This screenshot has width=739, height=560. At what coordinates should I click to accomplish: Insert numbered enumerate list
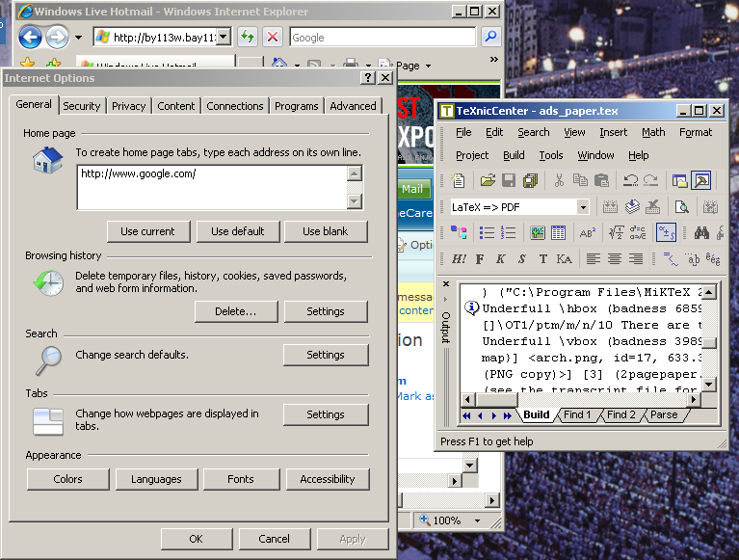tap(509, 232)
